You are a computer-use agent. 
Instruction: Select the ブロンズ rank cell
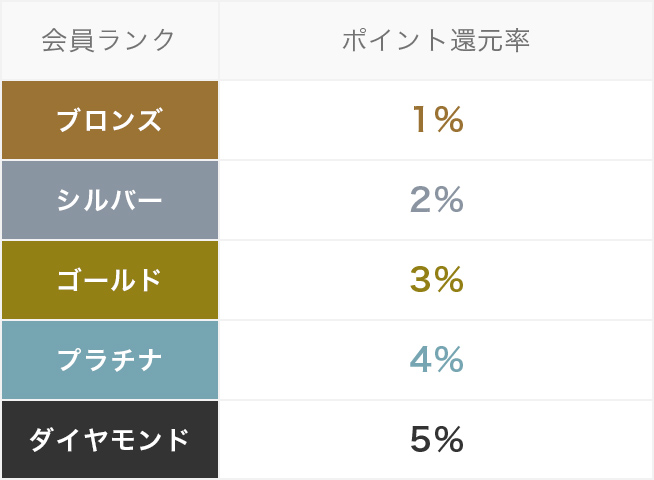(109, 120)
